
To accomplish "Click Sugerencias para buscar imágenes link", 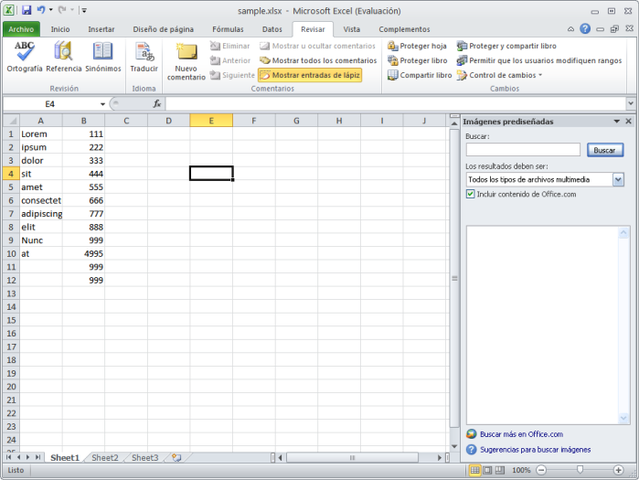I will 535,449.
